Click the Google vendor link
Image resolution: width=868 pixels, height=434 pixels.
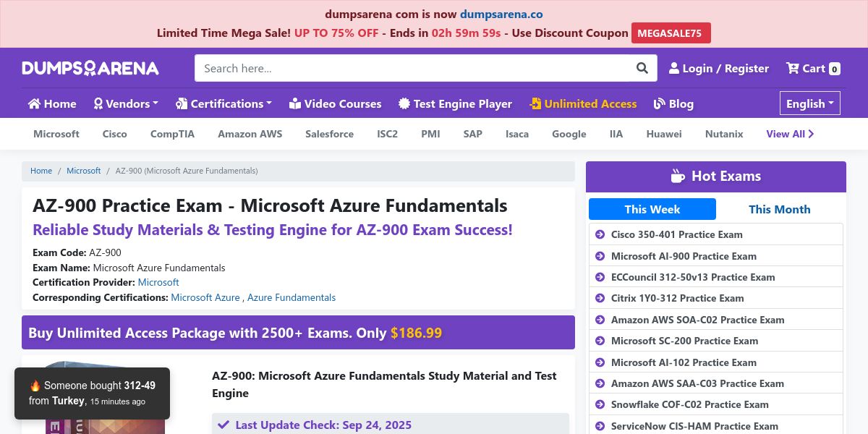pos(569,134)
